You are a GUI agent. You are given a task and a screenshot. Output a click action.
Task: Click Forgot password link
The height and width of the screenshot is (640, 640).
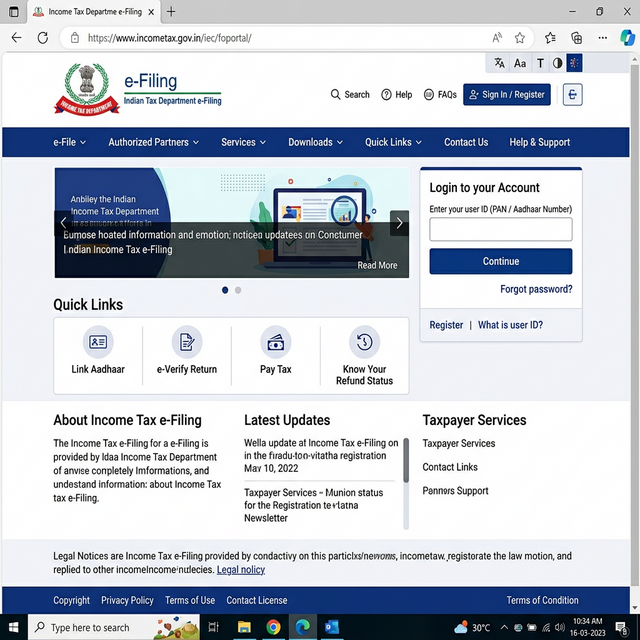pyautogui.click(x=536, y=289)
